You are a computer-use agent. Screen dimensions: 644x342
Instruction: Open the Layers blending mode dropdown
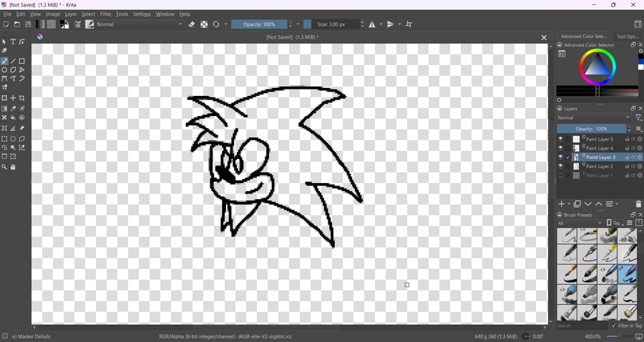coord(593,117)
